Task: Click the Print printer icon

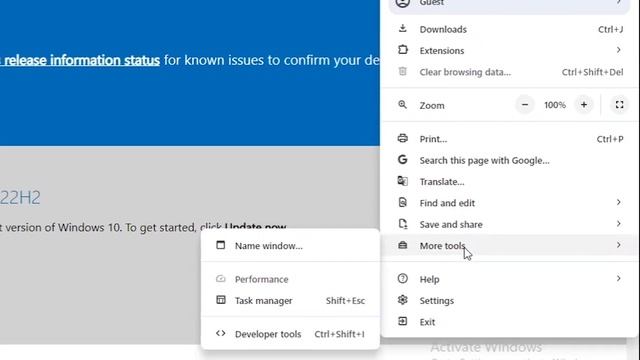Action: pyautogui.click(x=402, y=138)
